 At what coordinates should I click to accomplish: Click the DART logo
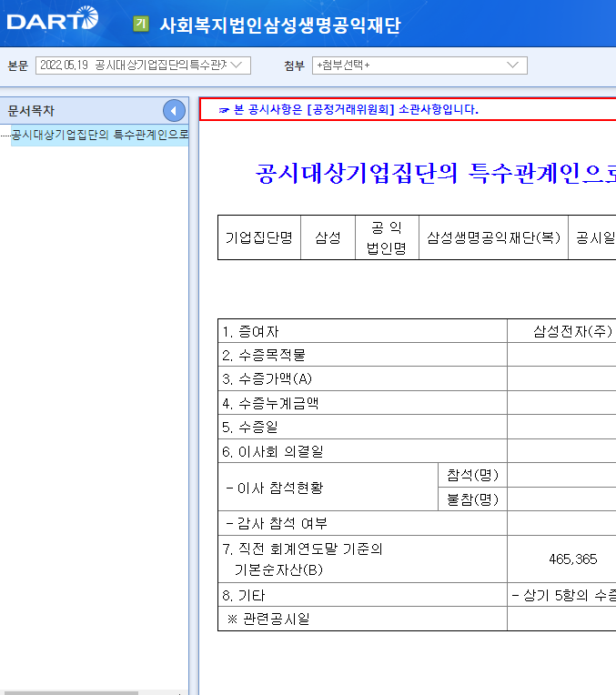pyautogui.click(x=53, y=18)
